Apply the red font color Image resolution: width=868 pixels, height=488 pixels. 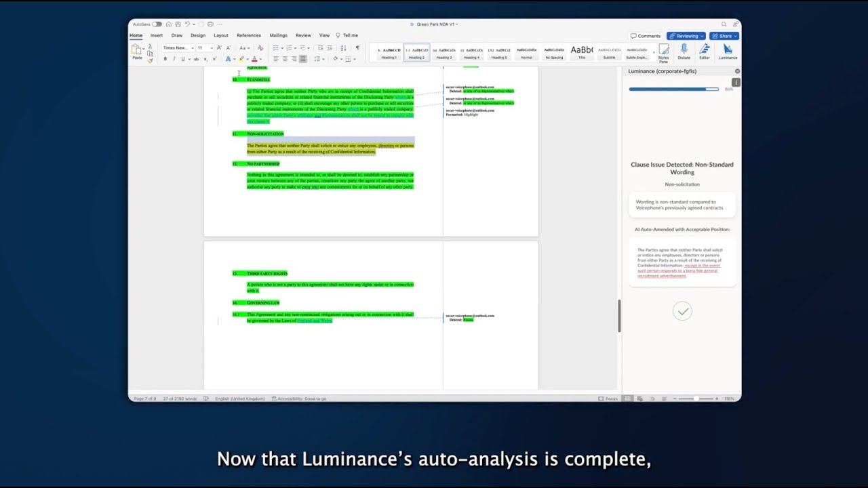(x=254, y=59)
